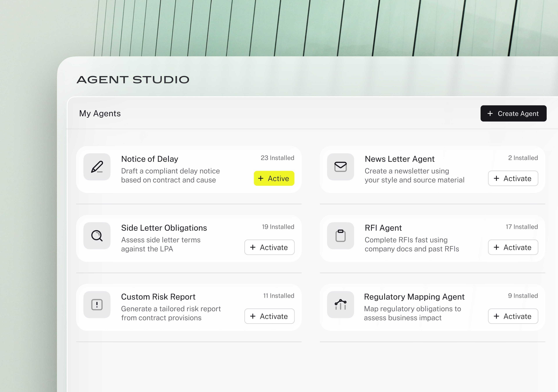Select the My Agents heading
The width and height of the screenshot is (558, 392).
click(x=100, y=113)
